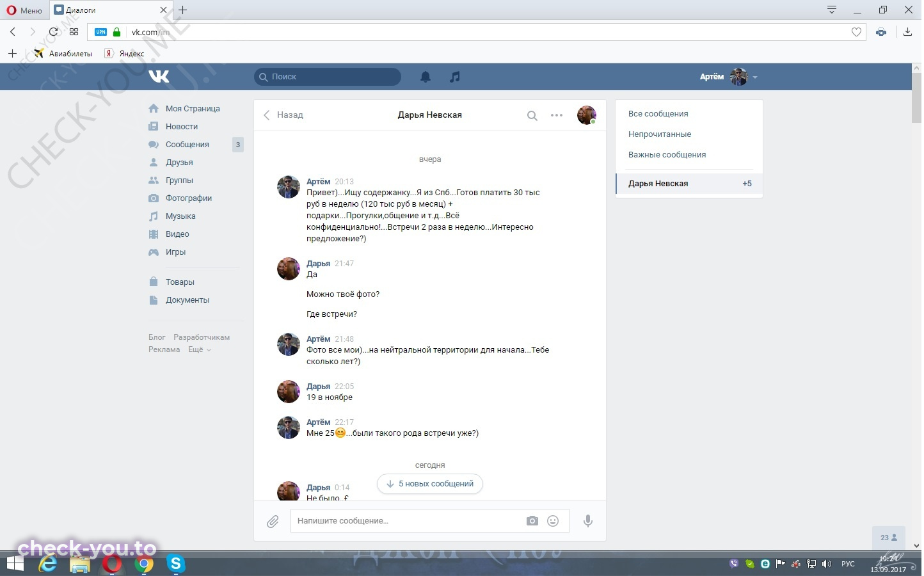Image resolution: width=924 pixels, height=576 pixels.
Task: Reload the vk.com page
Action: [54, 31]
